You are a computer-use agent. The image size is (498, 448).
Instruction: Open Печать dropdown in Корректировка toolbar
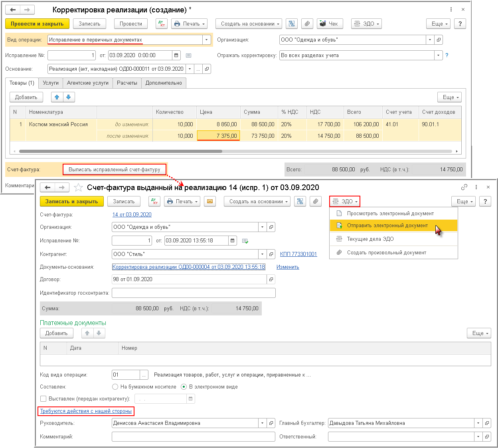pos(190,24)
